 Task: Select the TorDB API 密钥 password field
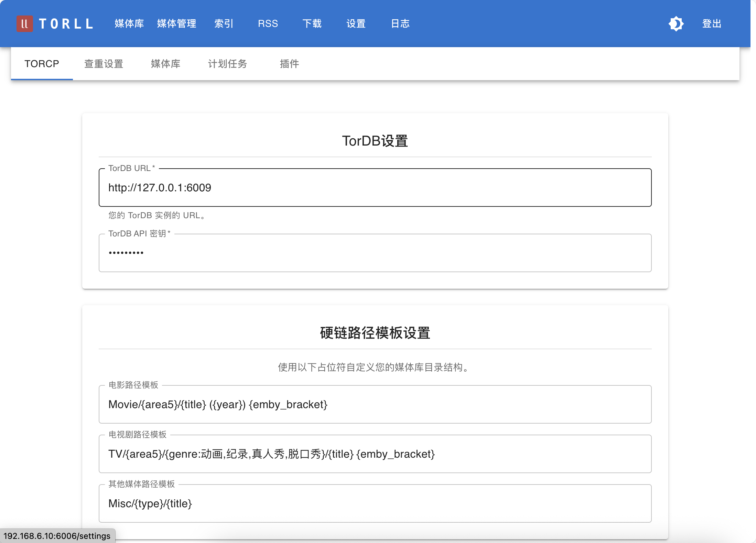coord(375,253)
